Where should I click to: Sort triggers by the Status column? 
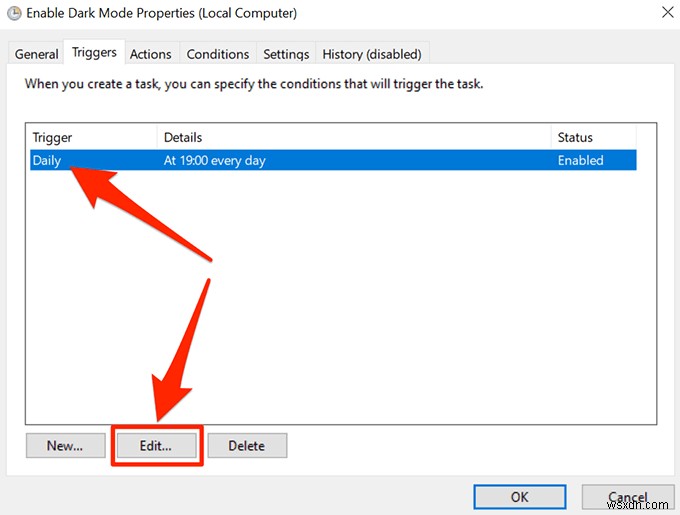(592, 137)
